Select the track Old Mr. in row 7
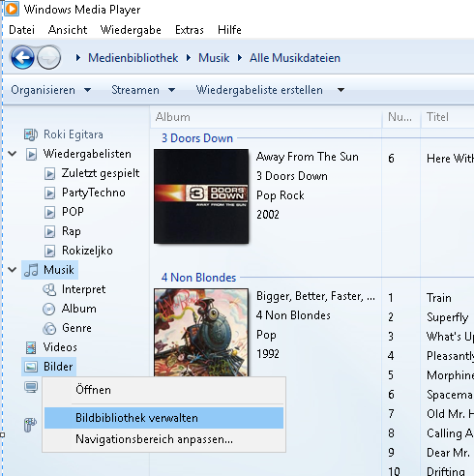The height and width of the screenshot is (476, 474). [x=450, y=414]
